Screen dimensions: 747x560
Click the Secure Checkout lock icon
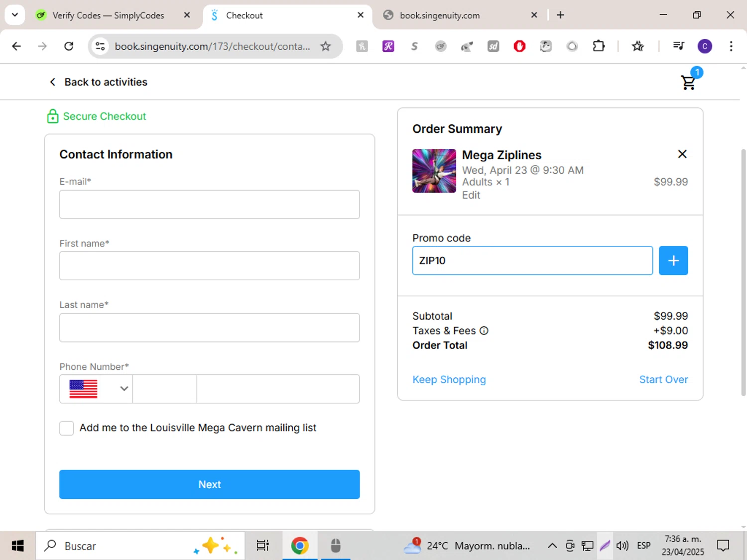52,116
